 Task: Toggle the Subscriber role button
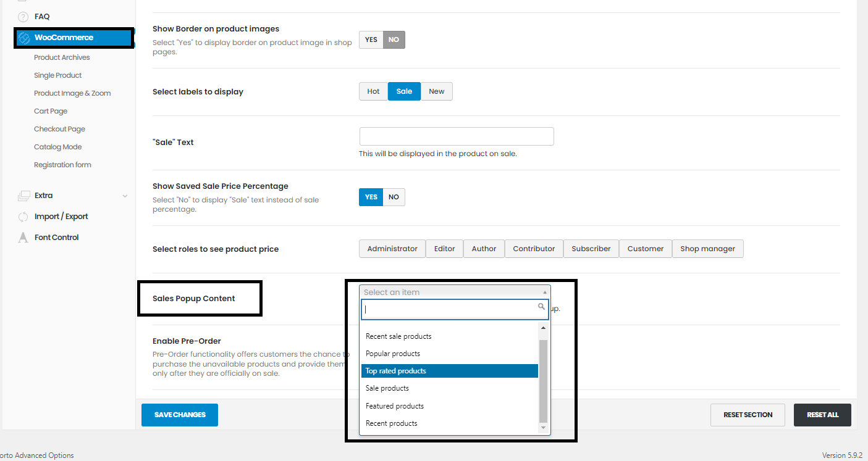(591, 249)
